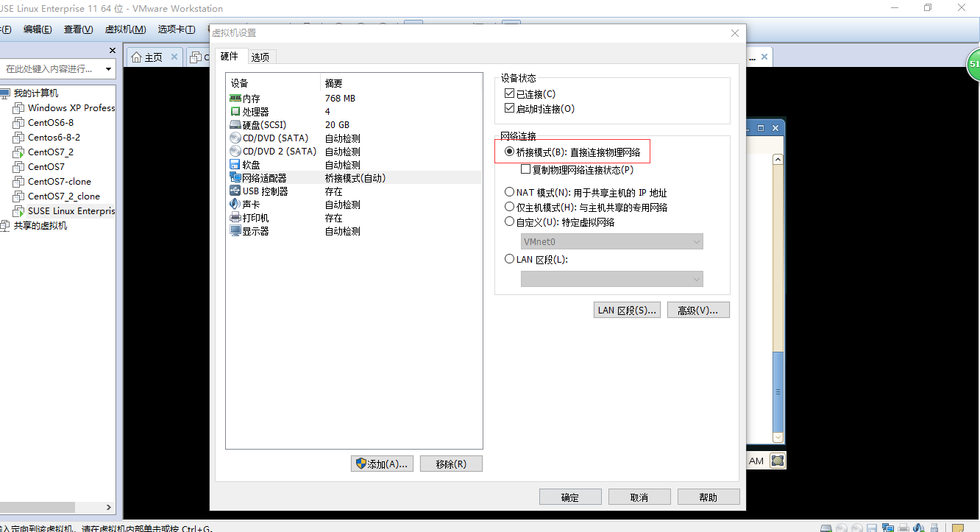Click the guest desktop screen icon beside AM

[x=778, y=461]
